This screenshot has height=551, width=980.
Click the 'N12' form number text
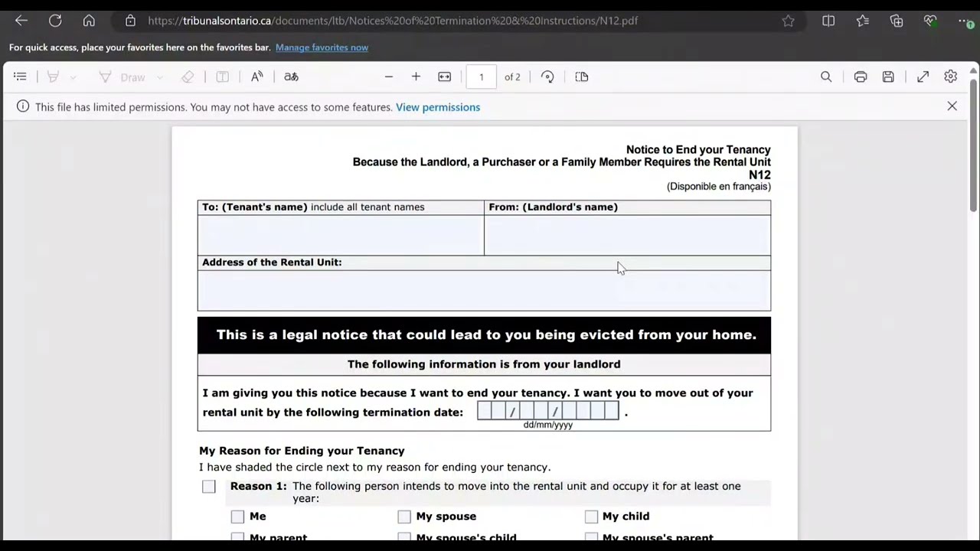759,174
